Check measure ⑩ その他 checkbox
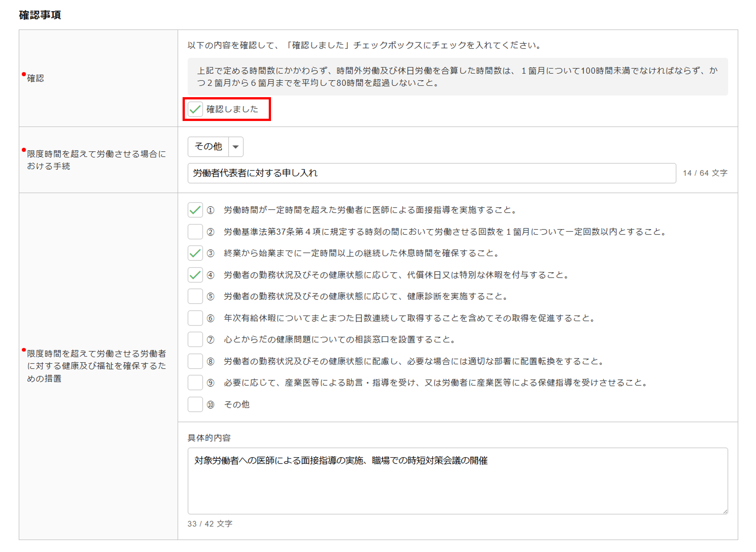756x552 pixels. [195, 405]
